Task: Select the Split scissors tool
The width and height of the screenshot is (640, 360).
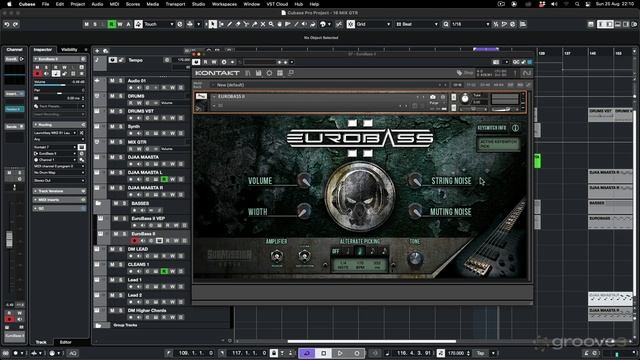Action: [x=246, y=24]
